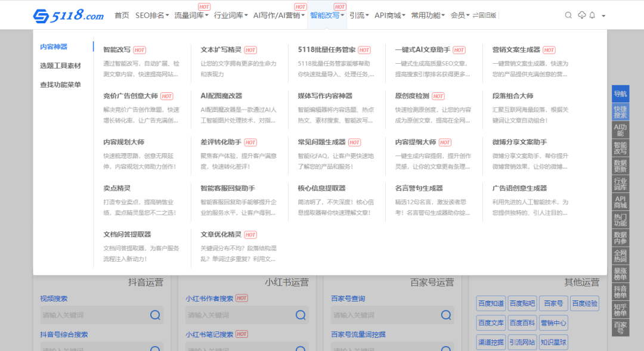Click the 小红书作者搜索 search magnifier icon
Viewport: 644px width, 351px height.
[x=301, y=315]
